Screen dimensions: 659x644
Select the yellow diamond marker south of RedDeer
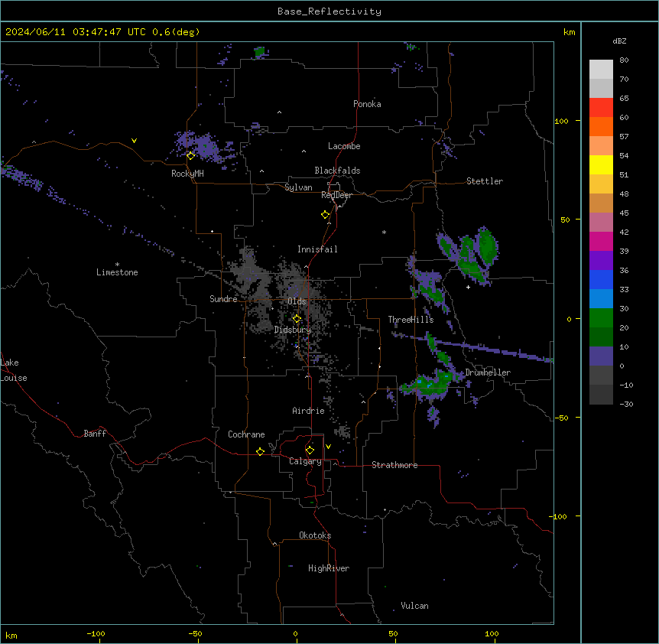(x=326, y=215)
